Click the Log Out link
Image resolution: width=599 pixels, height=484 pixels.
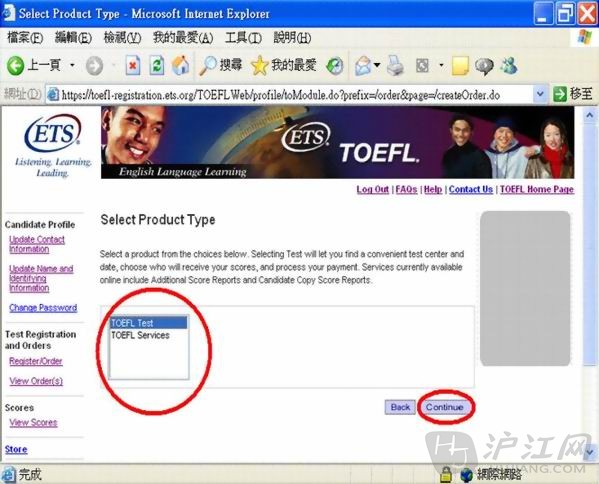[372, 189]
